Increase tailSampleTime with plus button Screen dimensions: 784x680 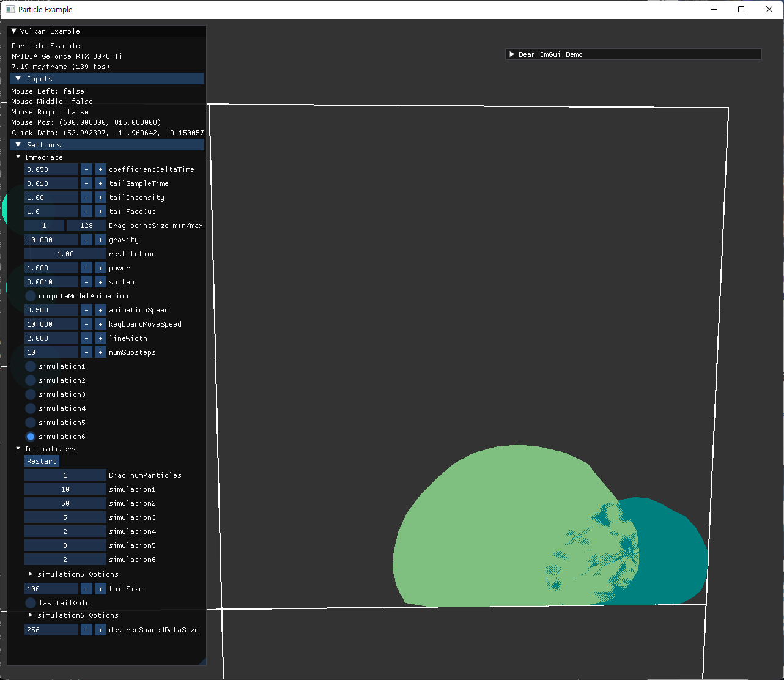[x=100, y=183]
